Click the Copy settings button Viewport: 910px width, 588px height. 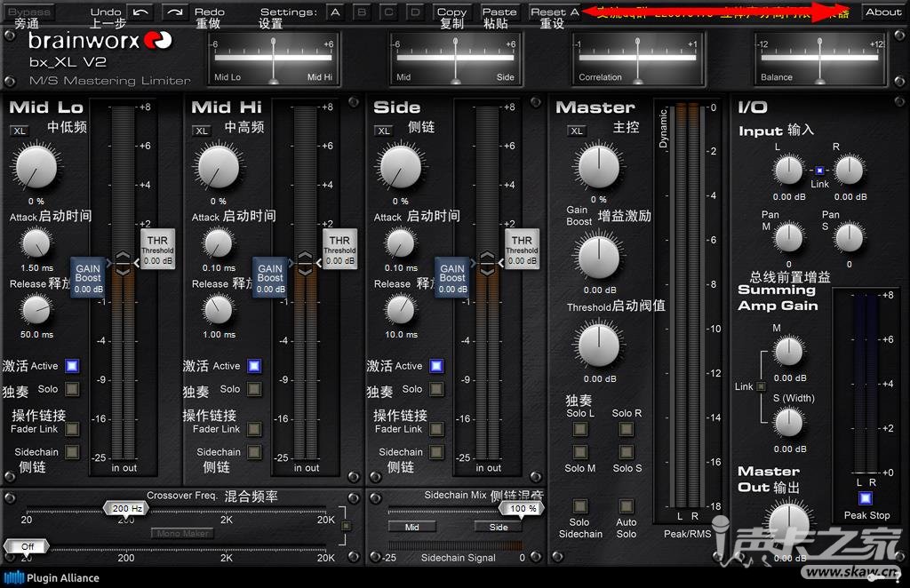point(451,12)
